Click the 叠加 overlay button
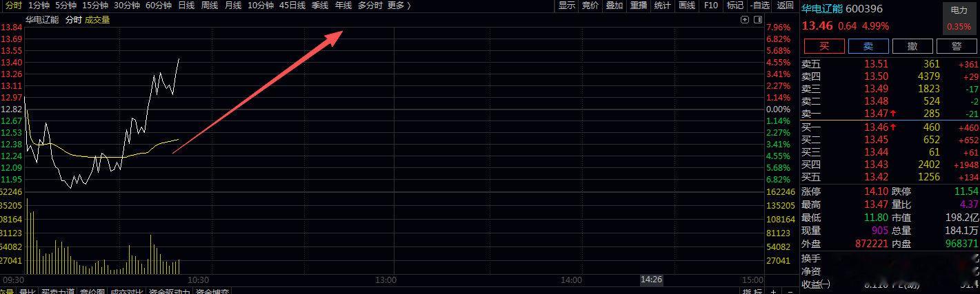 (x=614, y=6)
